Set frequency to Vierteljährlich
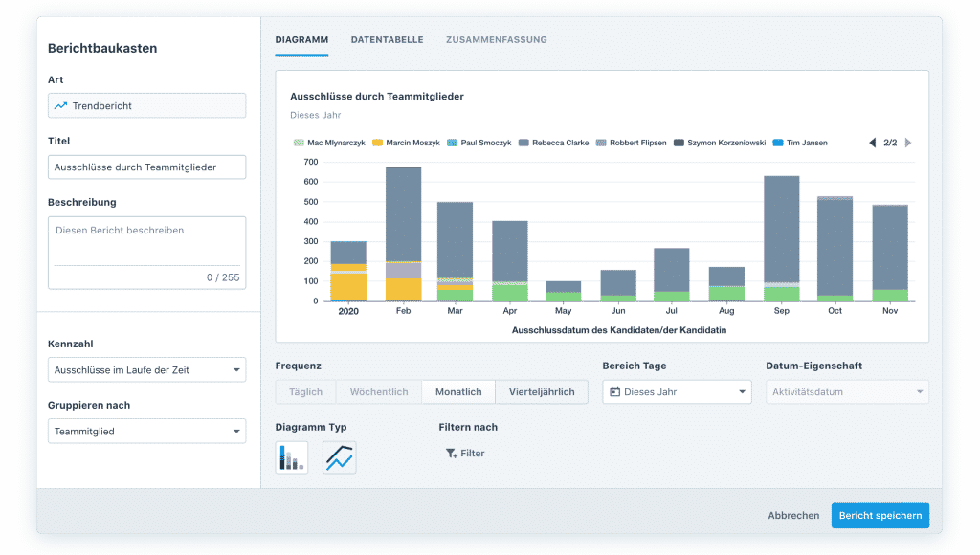The height and width of the screenshot is (555, 980). coord(542,392)
